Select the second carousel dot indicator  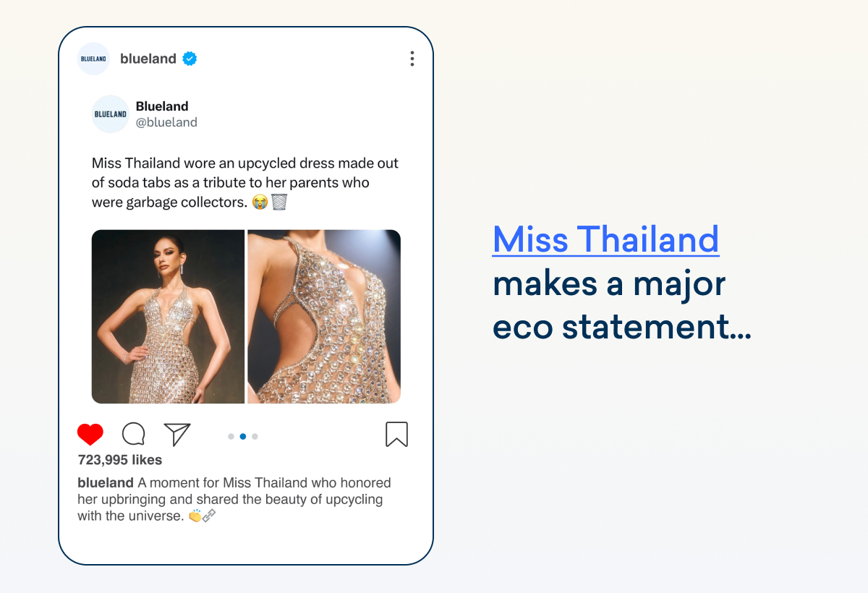point(242,436)
